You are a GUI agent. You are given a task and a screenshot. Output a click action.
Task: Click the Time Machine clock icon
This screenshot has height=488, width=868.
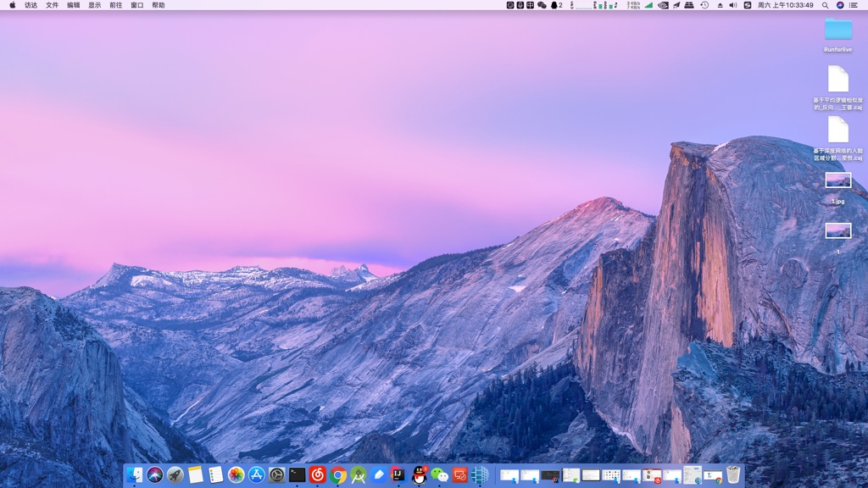pyautogui.click(x=704, y=5)
